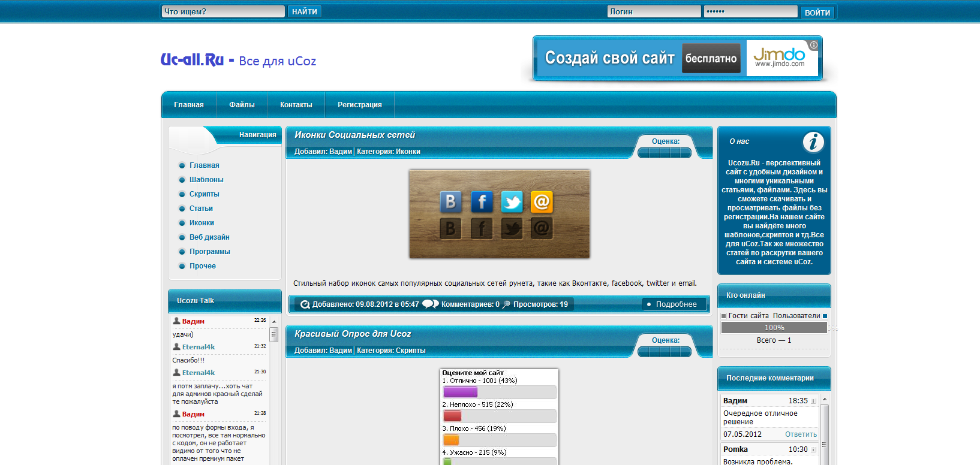Click the Jimdo banner ad 'Создай свой сайт'
Image resolution: width=980 pixels, height=465 pixels.
tap(678, 58)
